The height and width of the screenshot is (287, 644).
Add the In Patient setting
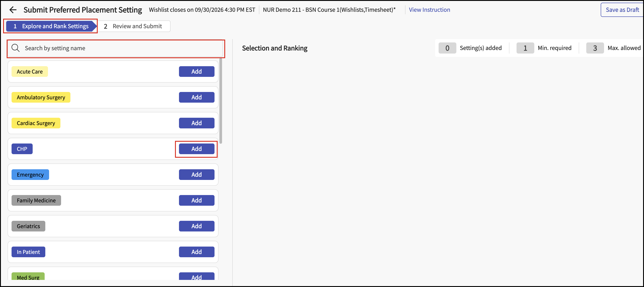197,252
